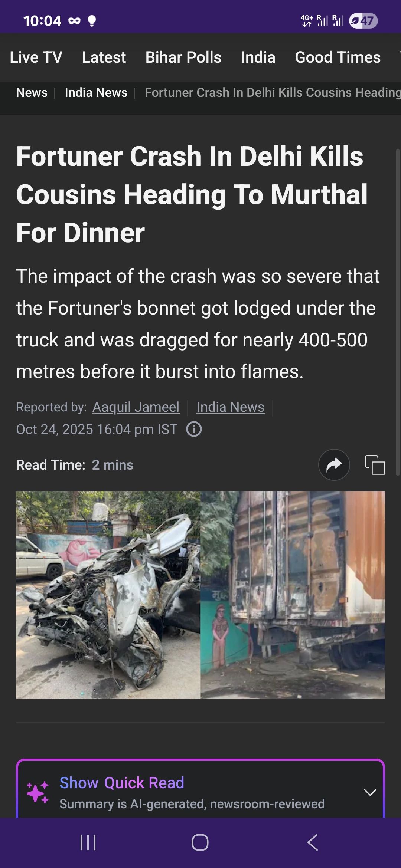Image resolution: width=401 pixels, height=868 pixels.
Task: Switch to the Latest tab
Action: click(104, 57)
